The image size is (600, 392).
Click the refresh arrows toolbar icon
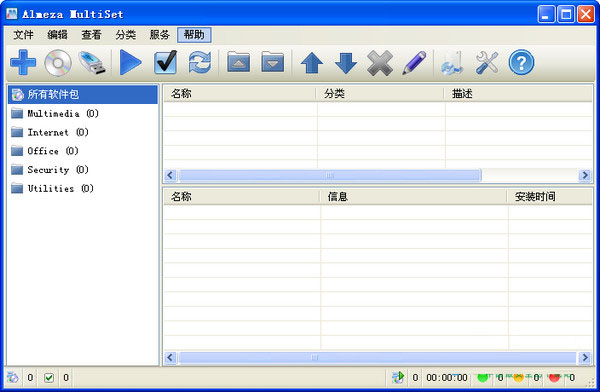coord(200,62)
